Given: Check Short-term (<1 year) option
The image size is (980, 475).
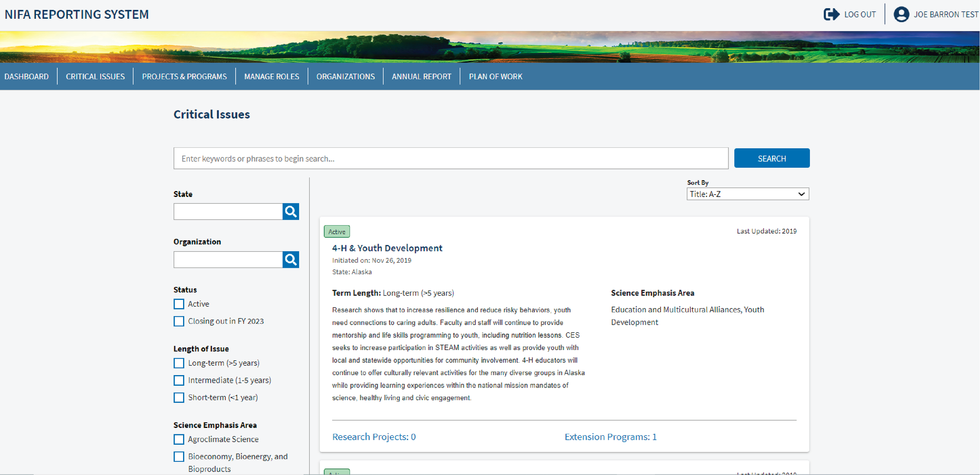Looking at the screenshot, I should pyautogui.click(x=179, y=397).
